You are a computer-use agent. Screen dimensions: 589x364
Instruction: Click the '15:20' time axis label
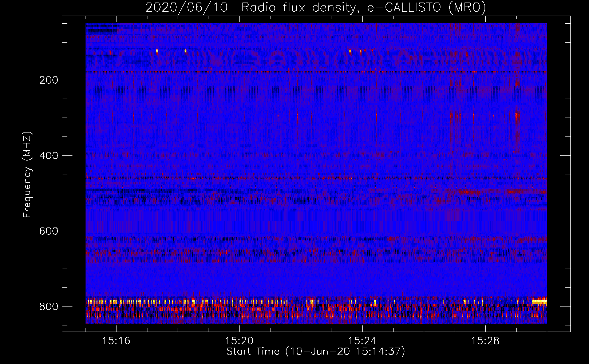click(239, 341)
